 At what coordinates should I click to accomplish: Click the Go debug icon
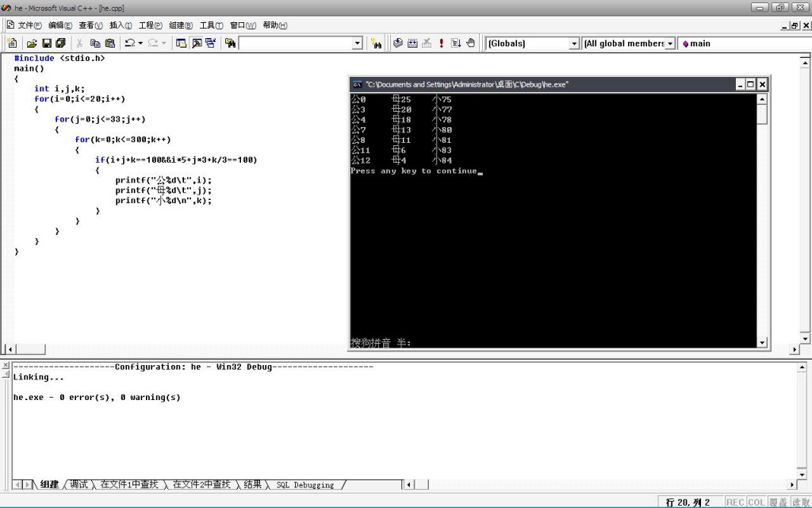[x=456, y=44]
